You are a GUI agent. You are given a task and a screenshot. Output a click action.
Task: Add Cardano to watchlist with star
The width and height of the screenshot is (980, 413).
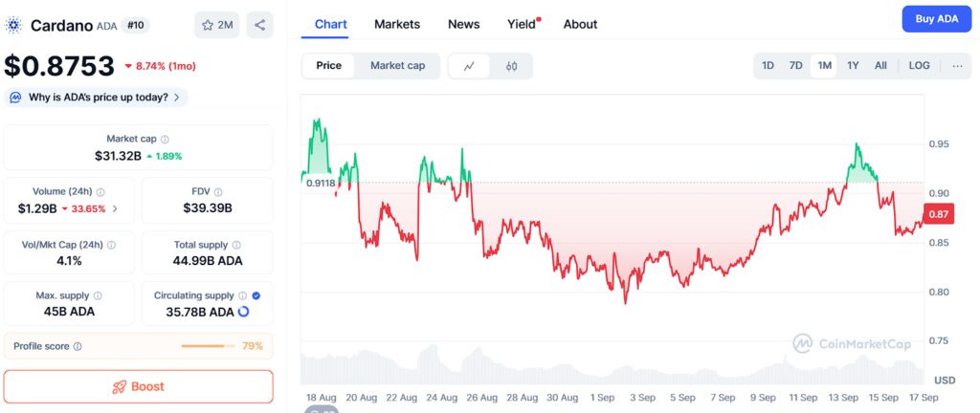coord(217,25)
